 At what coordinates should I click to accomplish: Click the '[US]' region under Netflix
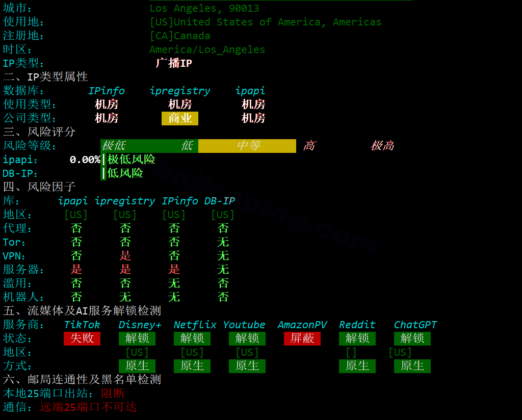pos(192,352)
